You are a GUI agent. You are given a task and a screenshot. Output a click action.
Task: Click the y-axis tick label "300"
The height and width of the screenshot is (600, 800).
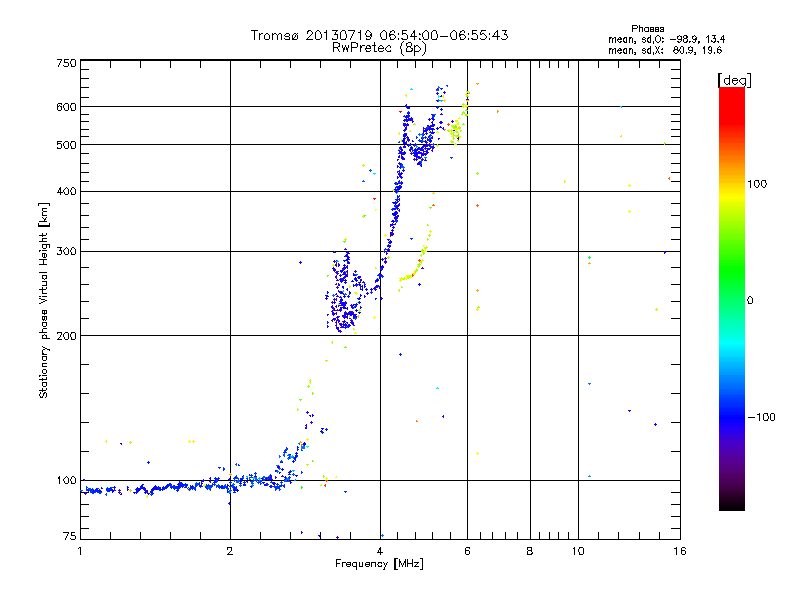pyautogui.click(x=66, y=252)
